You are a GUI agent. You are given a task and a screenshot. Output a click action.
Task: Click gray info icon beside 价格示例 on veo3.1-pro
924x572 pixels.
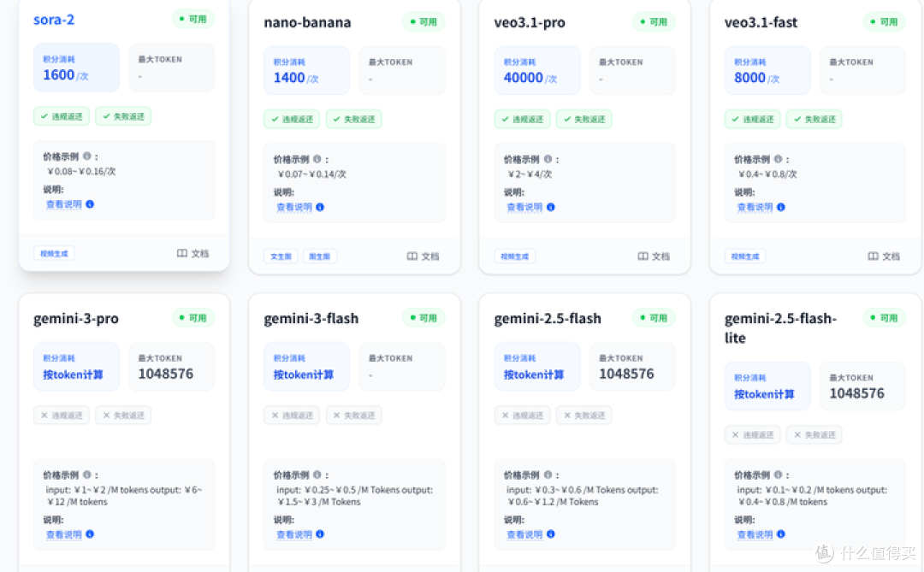(548, 159)
